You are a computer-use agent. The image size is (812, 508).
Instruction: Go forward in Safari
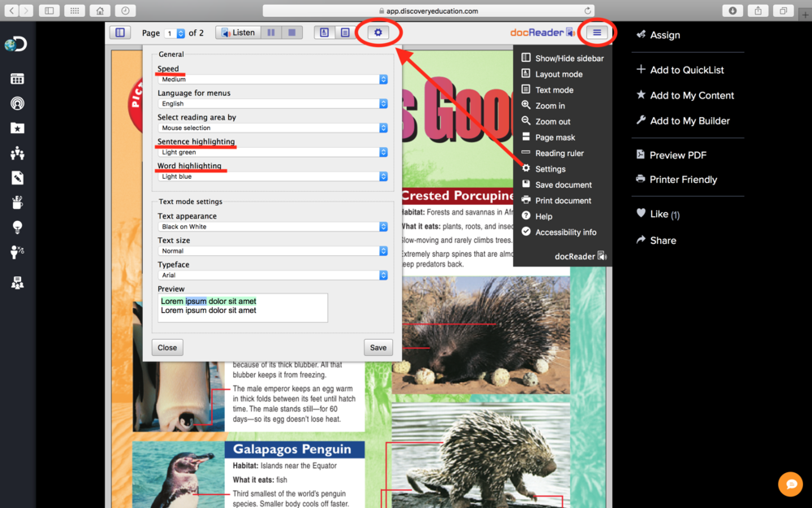pyautogui.click(x=27, y=11)
